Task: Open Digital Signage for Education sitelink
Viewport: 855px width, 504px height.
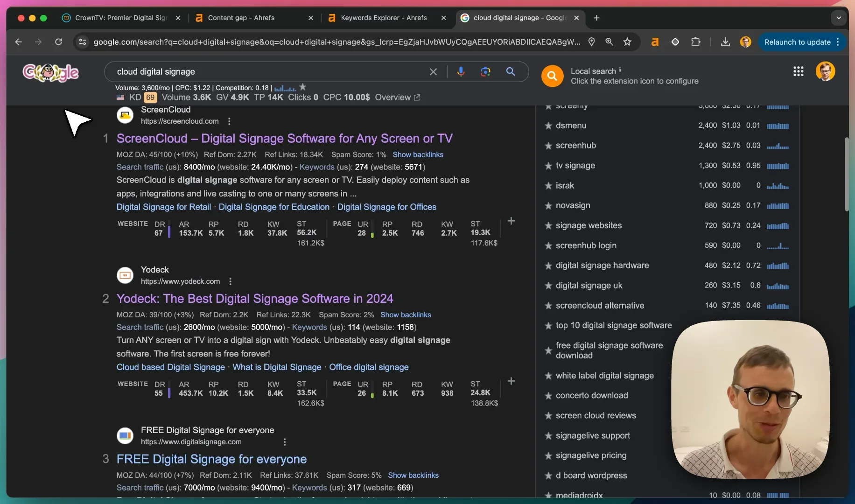Action: click(x=274, y=207)
